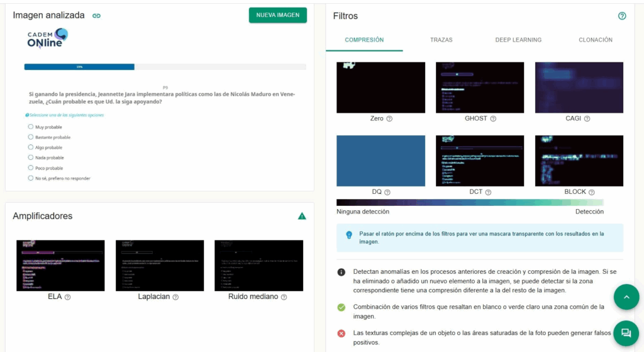Click the help icon next to GHOST
Viewport: 644px width, 352px height.
(493, 118)
